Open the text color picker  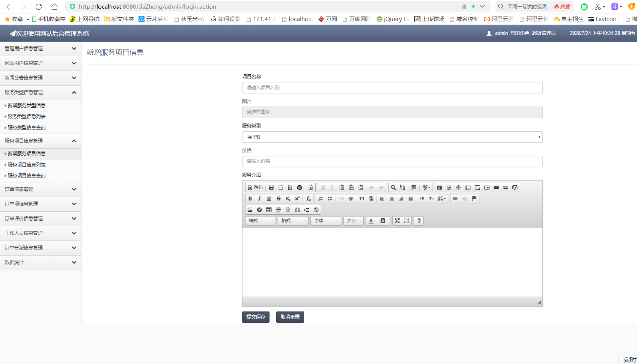(x=372, y=221)
